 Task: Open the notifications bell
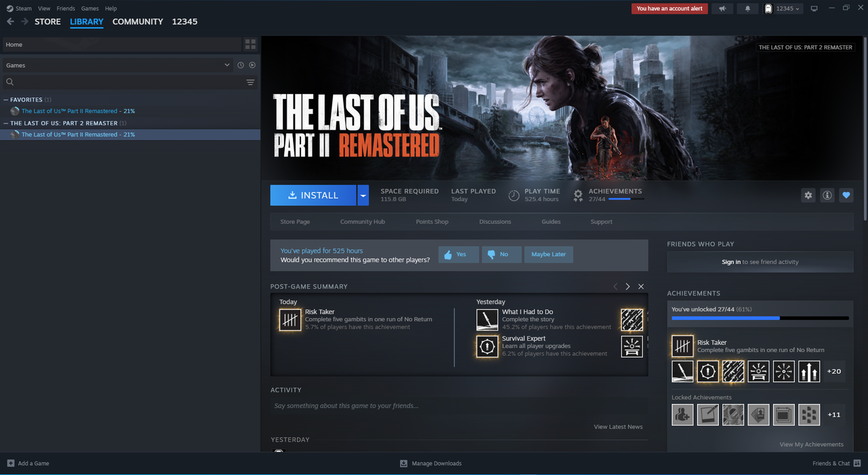pyautogui.click(x=748, y=9)
